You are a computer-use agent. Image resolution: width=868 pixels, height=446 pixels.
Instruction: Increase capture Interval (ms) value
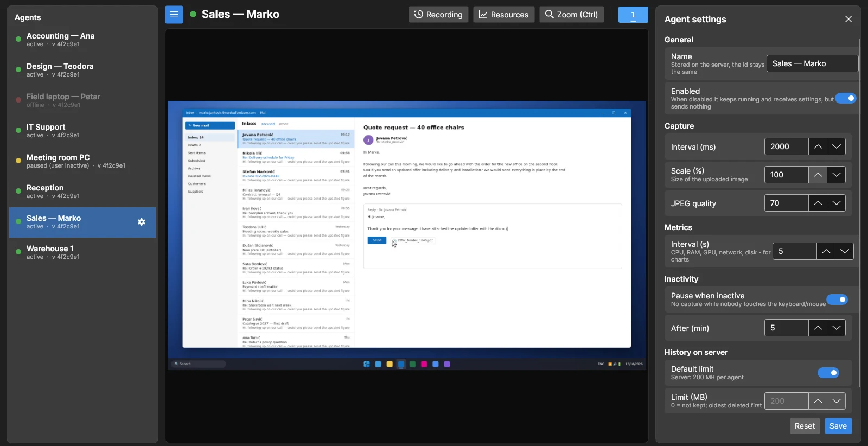pos(818,146)
